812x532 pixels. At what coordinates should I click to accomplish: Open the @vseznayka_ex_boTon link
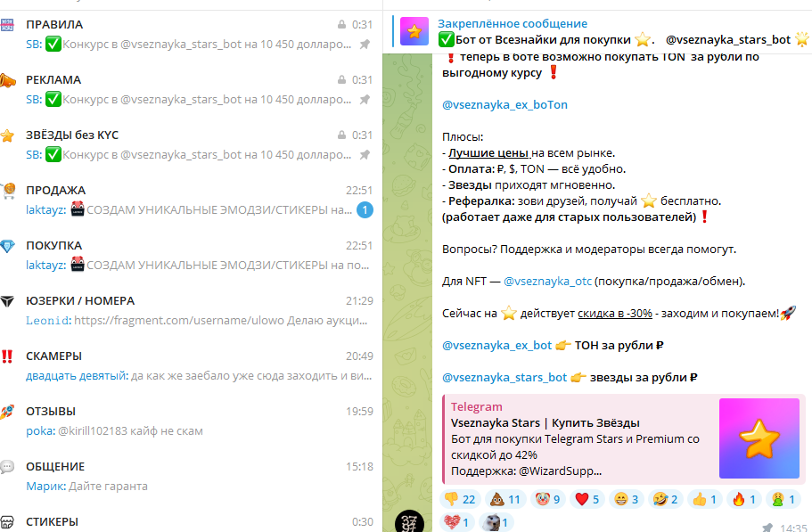pyautogui.click(x=504, y=105)
